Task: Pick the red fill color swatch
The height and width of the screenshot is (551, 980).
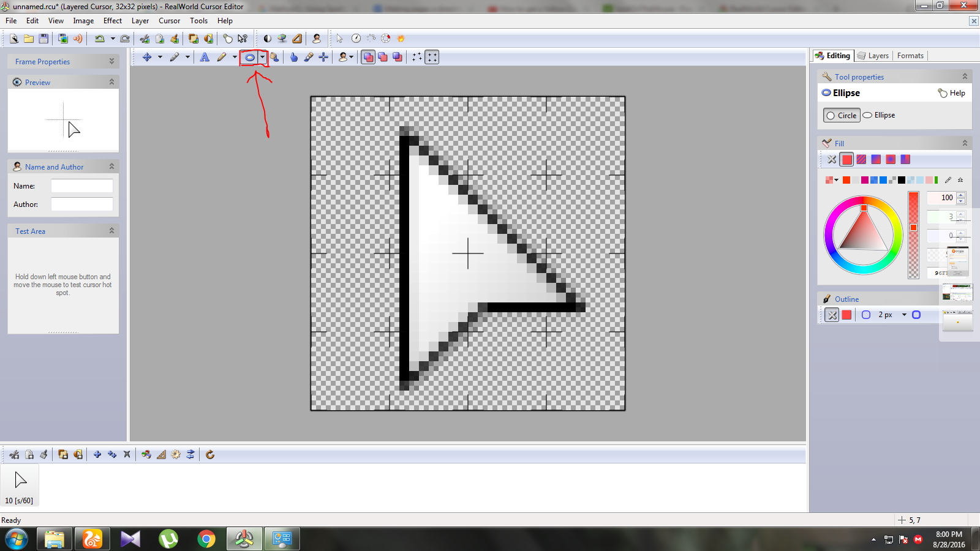Action: pos(846,159)
